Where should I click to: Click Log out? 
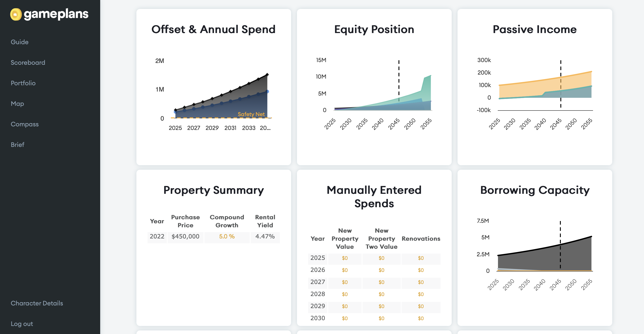(22, 324)
